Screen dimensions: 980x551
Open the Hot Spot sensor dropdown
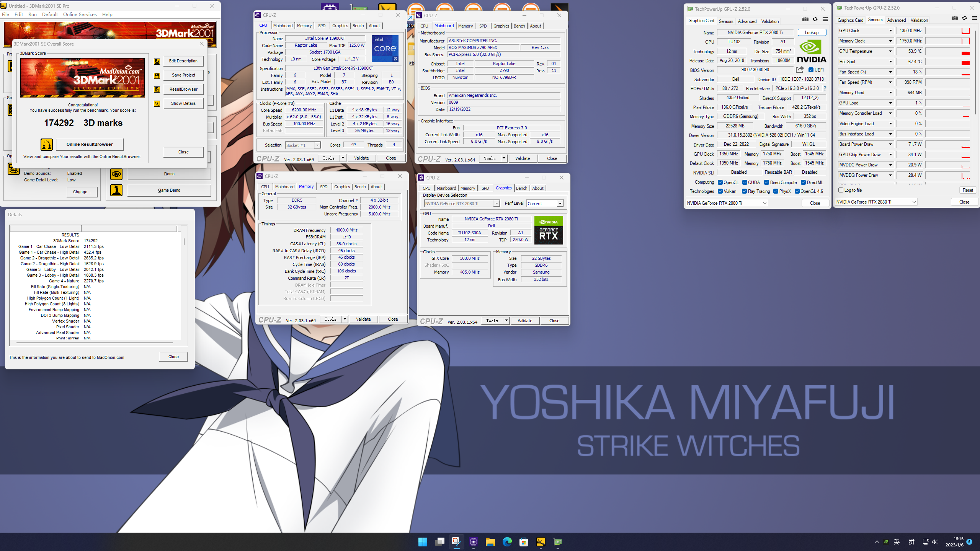(x=890, y=62)
